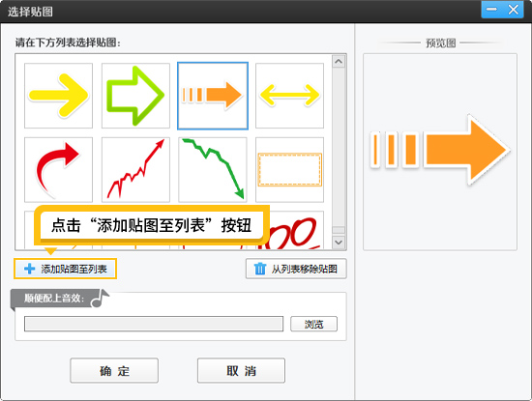Viewport: 532px width, 401px height.
Task: Pick the red rising zigzag arrow sticker
Action: pyautogui.click(x=135, y=169)
